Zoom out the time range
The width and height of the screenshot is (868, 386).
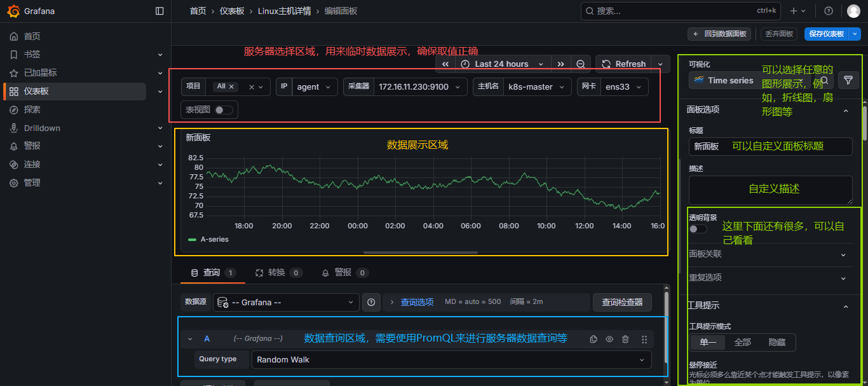pyautogui.click(x=581, y=64)
